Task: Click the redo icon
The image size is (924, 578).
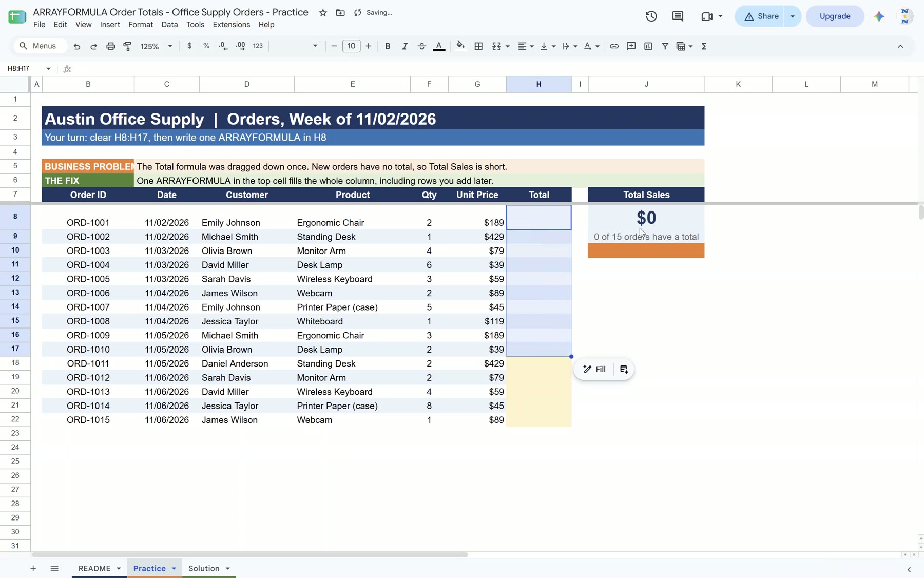Action: pyautogui.click(x=93, y=46)
